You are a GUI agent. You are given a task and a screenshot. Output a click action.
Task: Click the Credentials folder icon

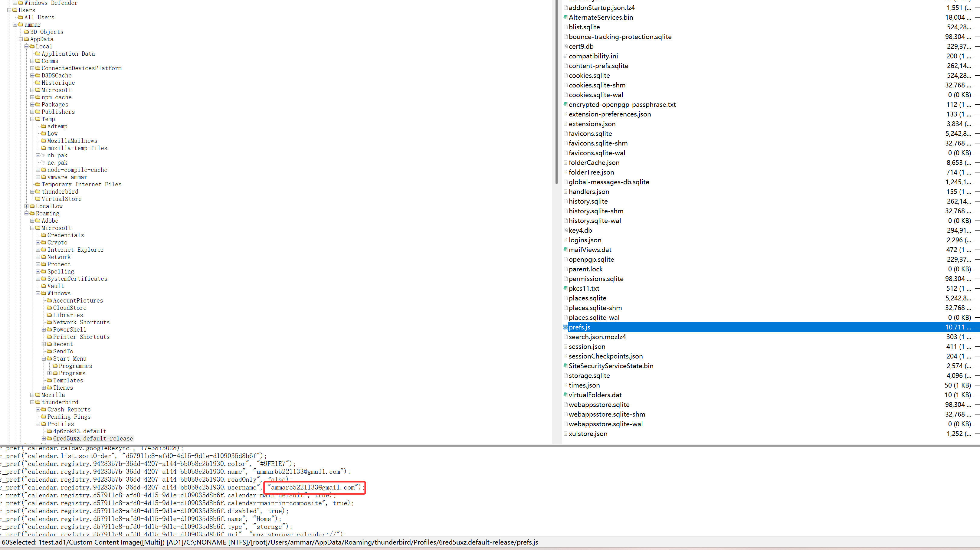(x=43, y=235)
